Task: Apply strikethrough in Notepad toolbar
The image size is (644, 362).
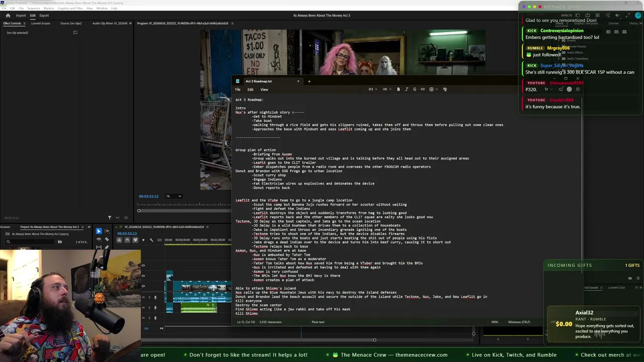Action: pos(415,89)
